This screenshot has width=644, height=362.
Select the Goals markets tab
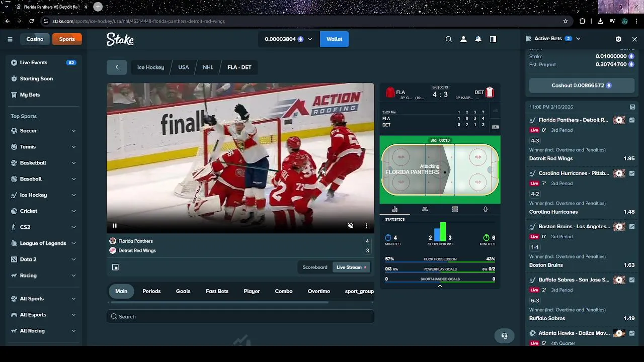coord(183,291)
